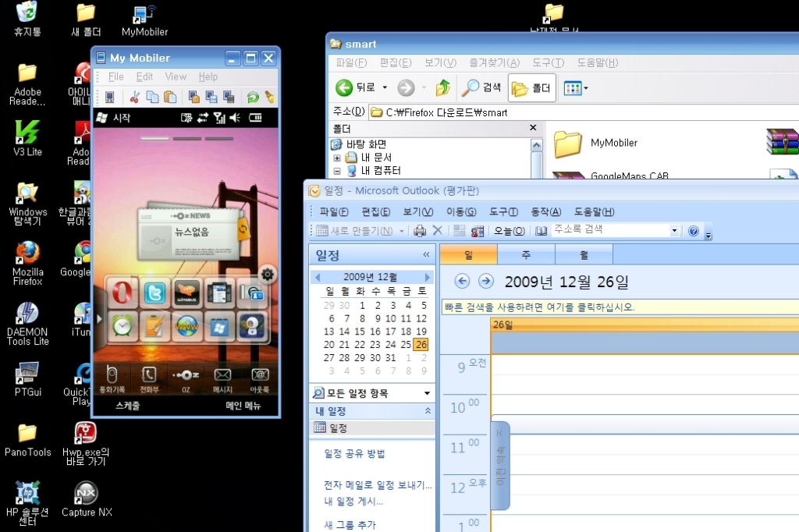Toggle the 폴더 folders pane button
Image resolution: width=799 pixels, height=532 pixels.
pyautogui.click(x=532, y=88)
